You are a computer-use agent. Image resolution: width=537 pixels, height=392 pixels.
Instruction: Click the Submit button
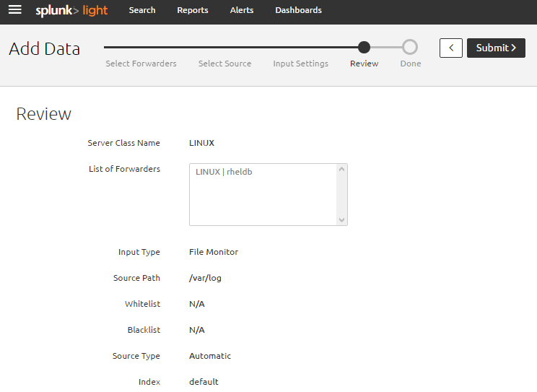coord(496,48)
